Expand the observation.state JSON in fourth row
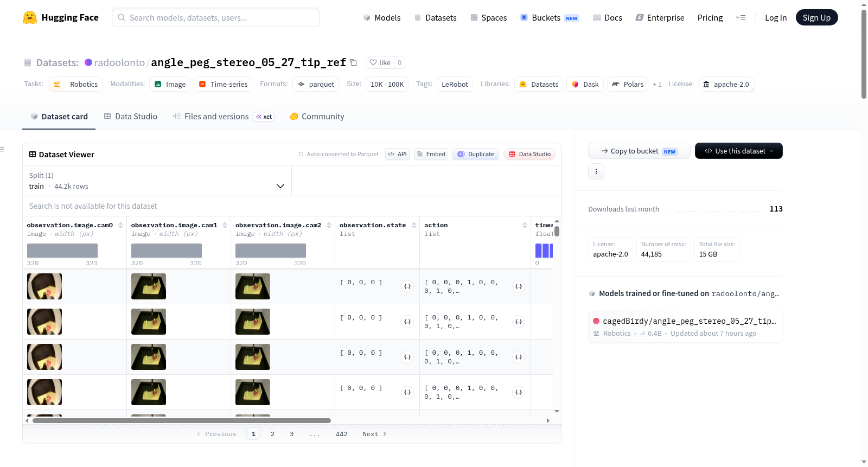Image resolution: width=868 pixels, height=467 pixels. [x=407, y=392]
